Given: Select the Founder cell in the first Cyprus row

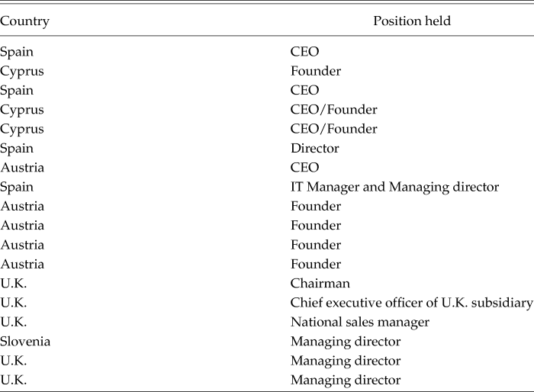Looking at the screenshot, I should [316, 71].
